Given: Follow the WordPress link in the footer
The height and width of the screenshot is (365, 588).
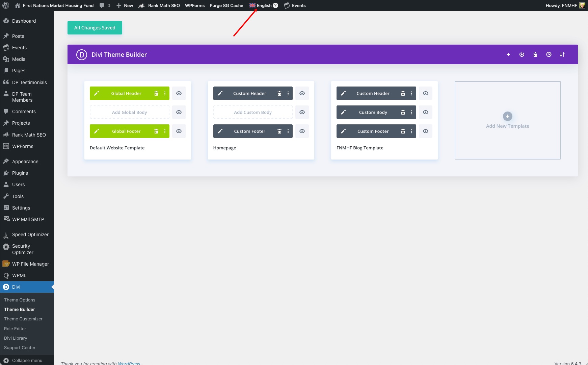Looking at the screenshot, I should (129, 363).
